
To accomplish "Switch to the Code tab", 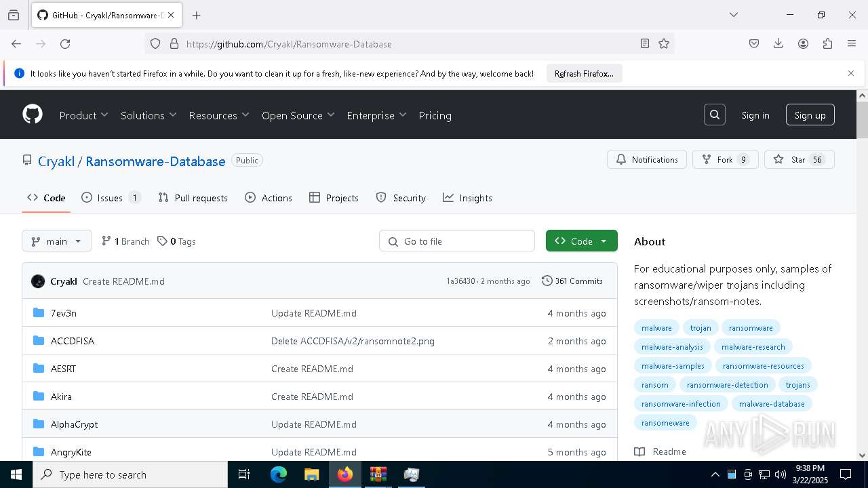I will tap(46, 198).
